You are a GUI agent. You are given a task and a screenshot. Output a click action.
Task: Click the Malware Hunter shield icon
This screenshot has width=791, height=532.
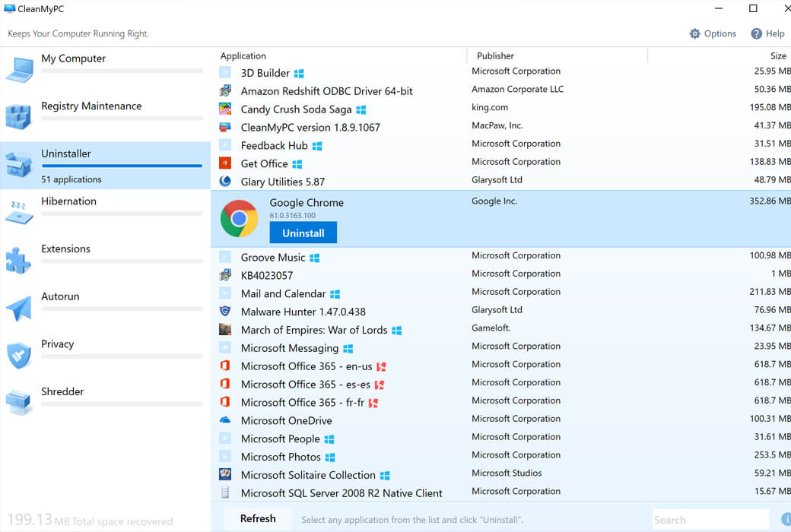pyautogui.click(x=225, y=311)
